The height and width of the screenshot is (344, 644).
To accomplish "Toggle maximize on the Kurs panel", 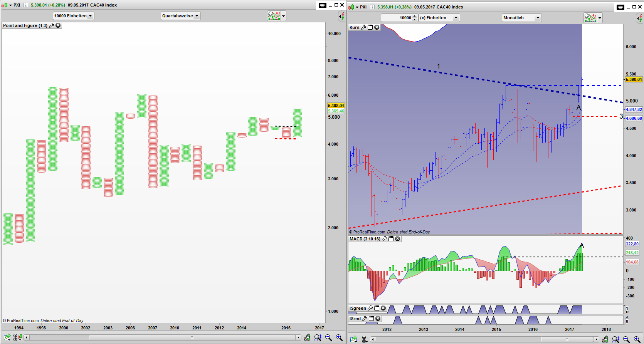I will (x=370, y=27).
